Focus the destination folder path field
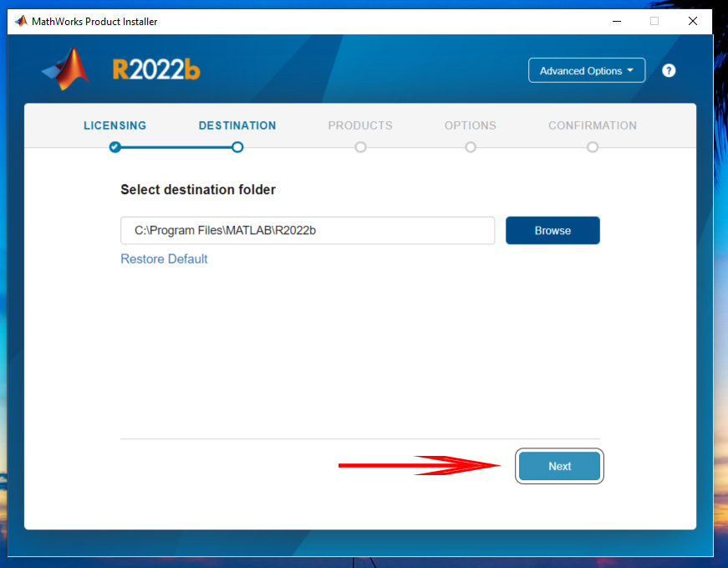This screenshot has width=728, height=568. [308, 231]
